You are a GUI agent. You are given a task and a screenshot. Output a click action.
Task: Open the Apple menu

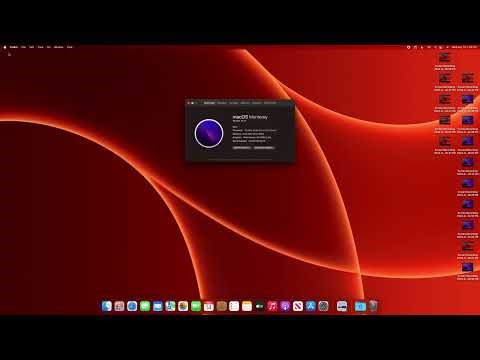click(5, 47)
